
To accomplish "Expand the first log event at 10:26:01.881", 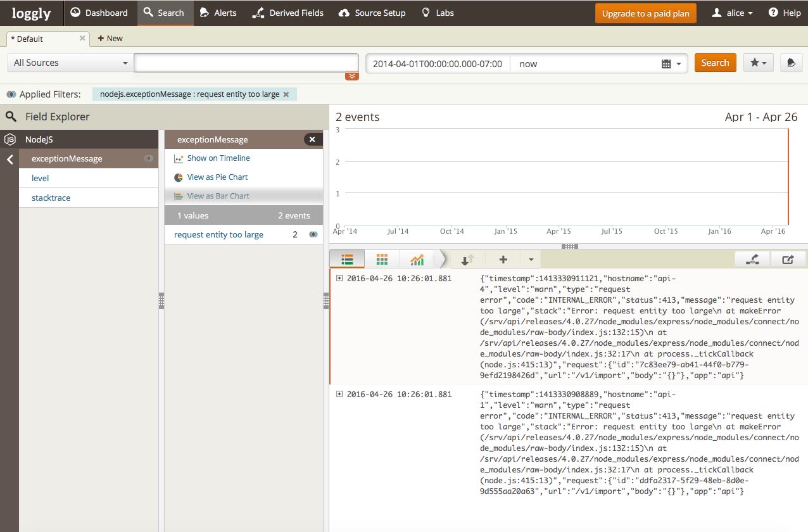I will coord(339,279).
